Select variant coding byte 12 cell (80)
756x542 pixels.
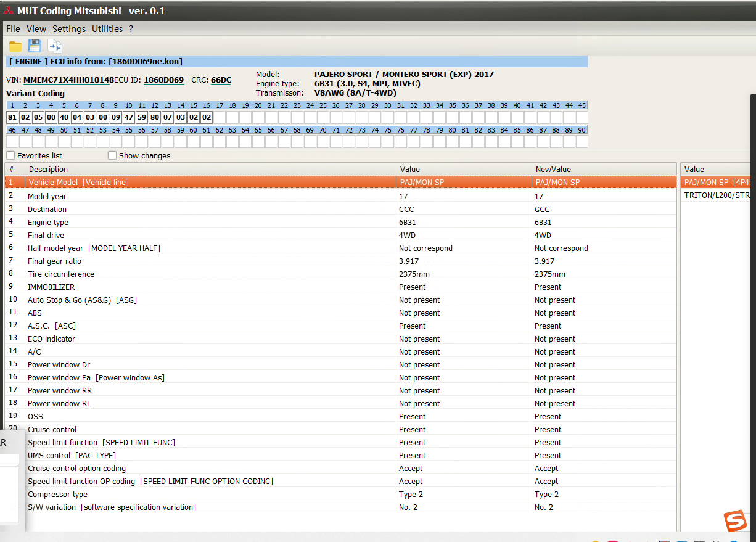point(155,117)
